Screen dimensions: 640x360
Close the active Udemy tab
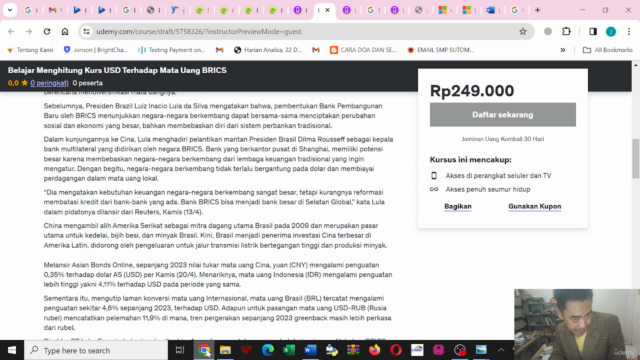(x=327, y=10)
